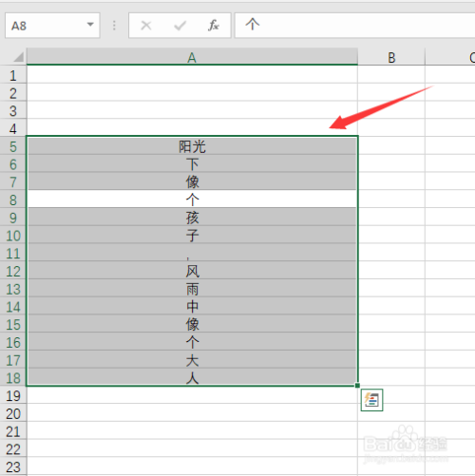475x476 pixels.
Task: Select the row 17 header
Action: point(13,360)
